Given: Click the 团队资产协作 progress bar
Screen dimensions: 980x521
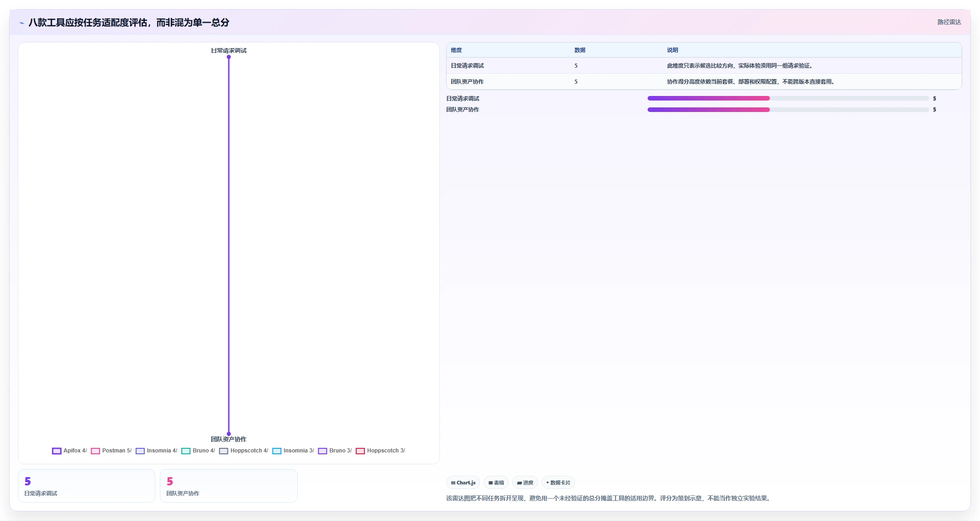Looking at the screenshot, I should pyautogui.click(x=788, y=110).
